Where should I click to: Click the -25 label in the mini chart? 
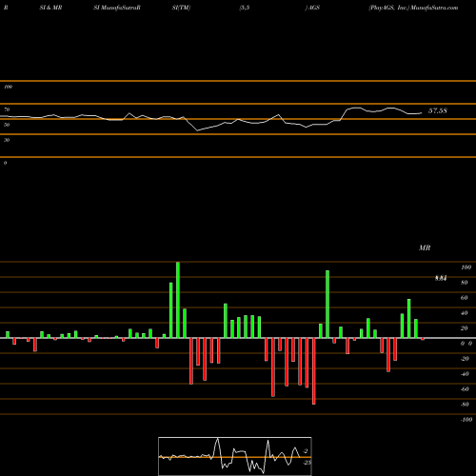pos(307,463)
